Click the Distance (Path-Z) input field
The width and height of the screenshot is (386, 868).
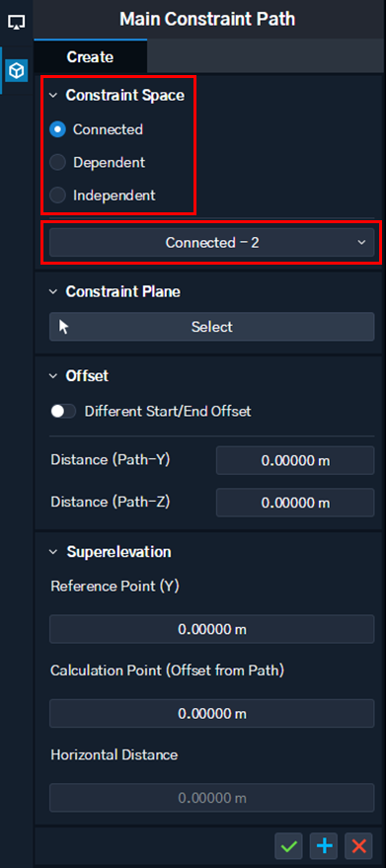(295, 503)
